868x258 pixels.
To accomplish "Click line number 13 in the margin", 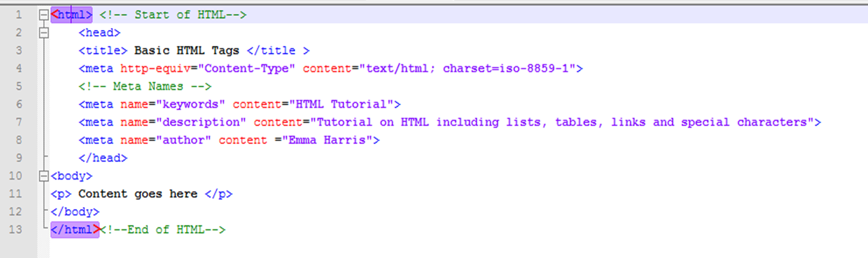I will click(x=16, y=229).
